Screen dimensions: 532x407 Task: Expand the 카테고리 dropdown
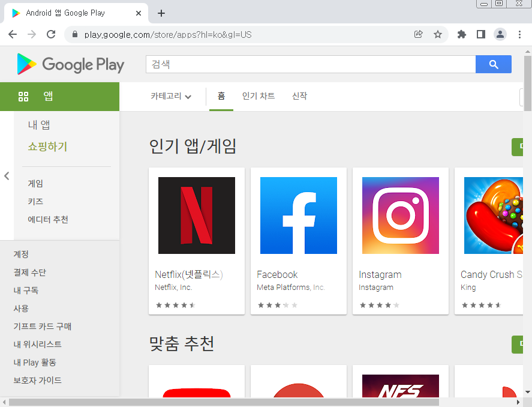(x=171, y=96)
